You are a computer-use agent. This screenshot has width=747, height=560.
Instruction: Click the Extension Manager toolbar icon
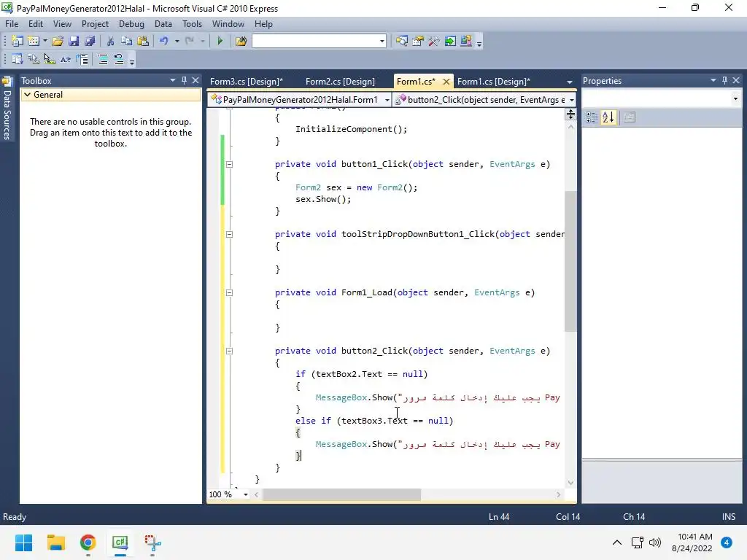point(466,42)
